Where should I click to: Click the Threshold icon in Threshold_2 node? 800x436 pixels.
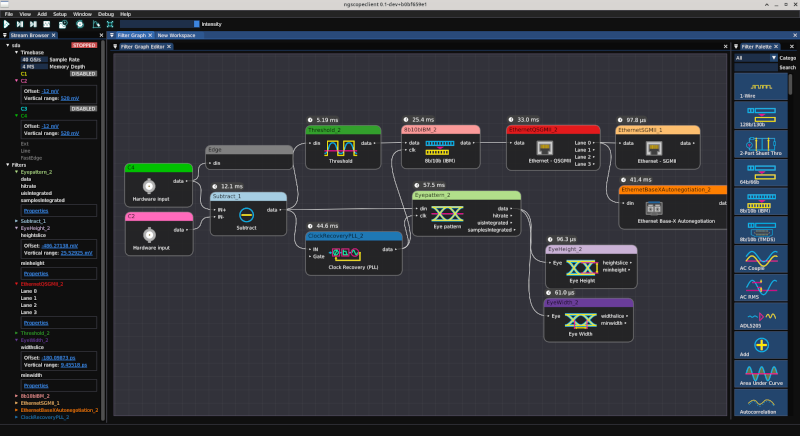341,148
